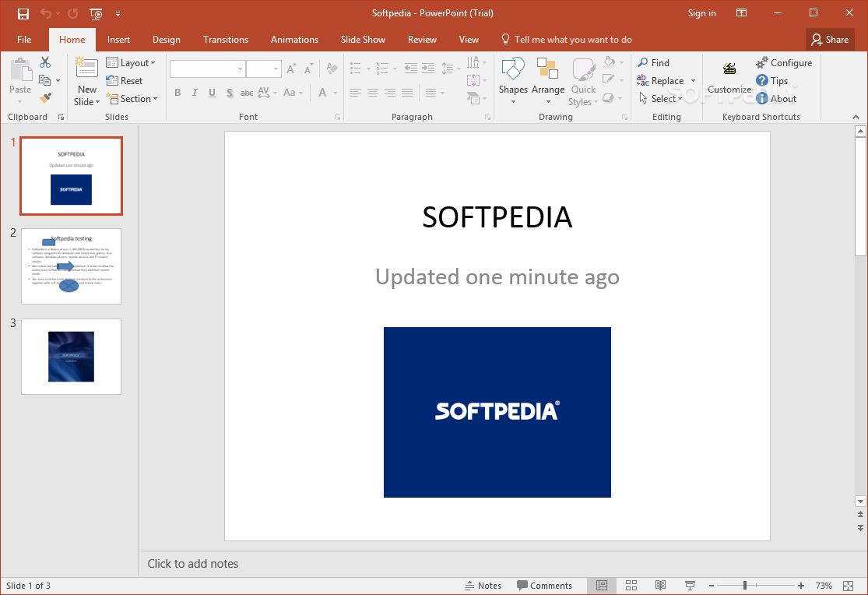
Task: Open the File tab
Action: coord(24,40)
